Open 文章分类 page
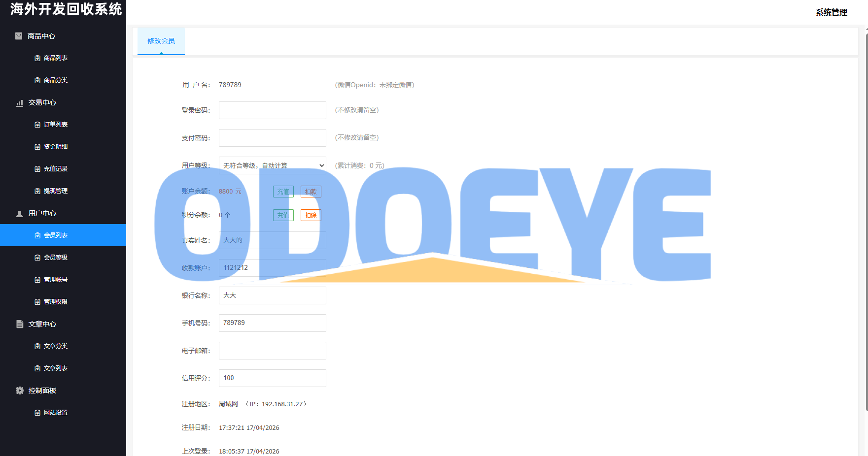 (63, 346)
